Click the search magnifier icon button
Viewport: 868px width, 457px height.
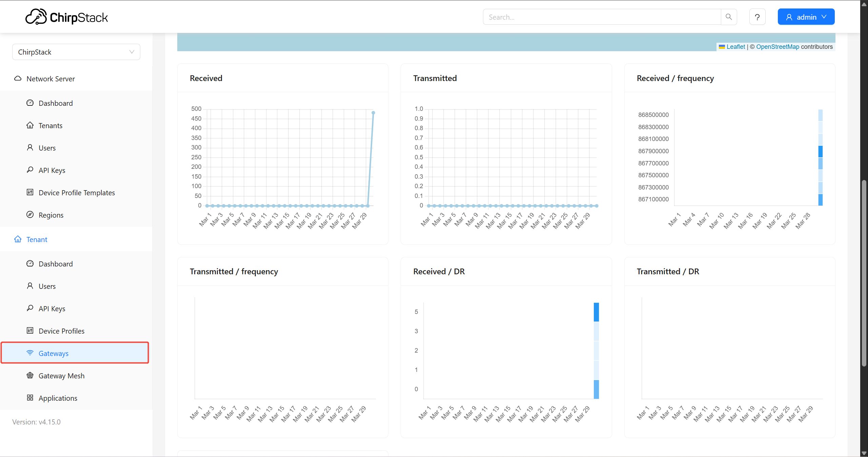[729, 17]
